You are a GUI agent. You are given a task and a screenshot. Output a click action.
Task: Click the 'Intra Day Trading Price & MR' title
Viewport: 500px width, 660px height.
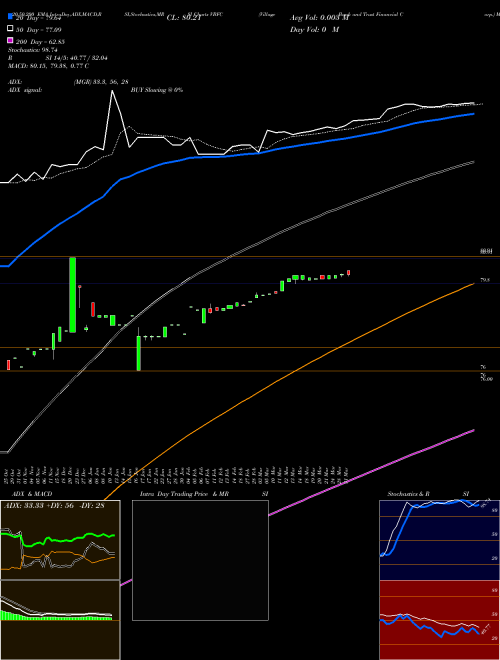[x=184, y=494]
